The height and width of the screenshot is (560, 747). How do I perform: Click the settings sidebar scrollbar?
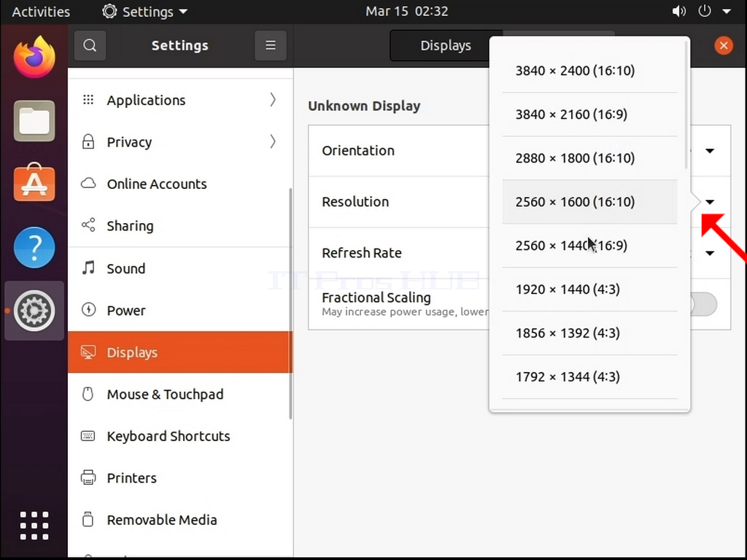tap(290, 304)
